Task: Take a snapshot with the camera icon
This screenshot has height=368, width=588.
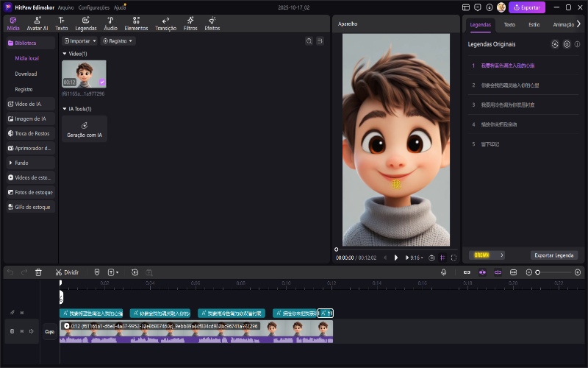Action: [x=431, y=258]
